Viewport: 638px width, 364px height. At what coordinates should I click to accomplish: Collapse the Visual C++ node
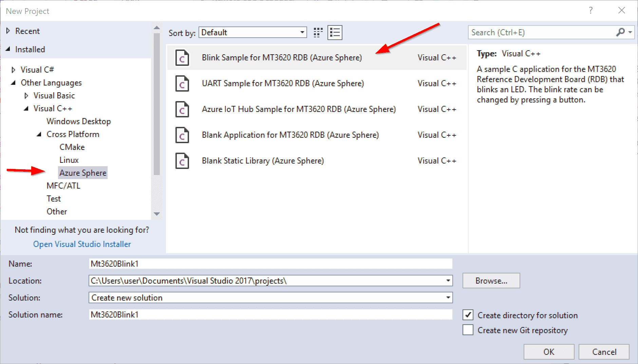coord(26,109)
